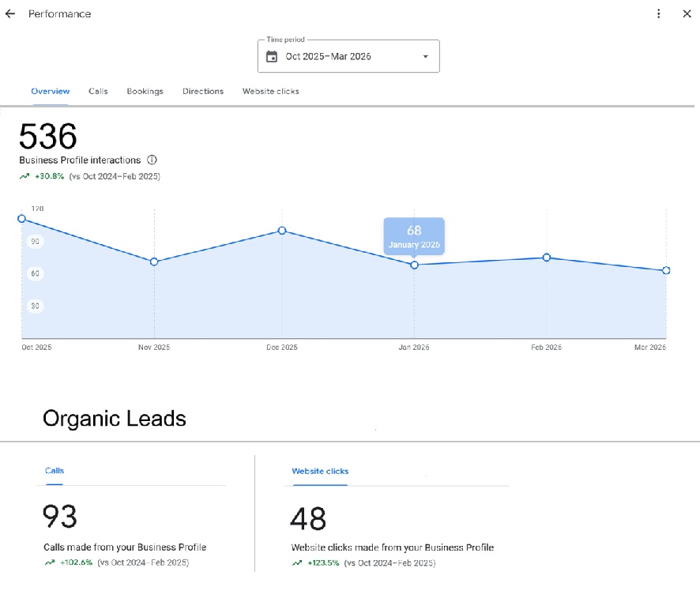Click the Oct 2025 data point on chart
Screen dimensions: 700x598
pyautogui.click(x=21, y=219)
